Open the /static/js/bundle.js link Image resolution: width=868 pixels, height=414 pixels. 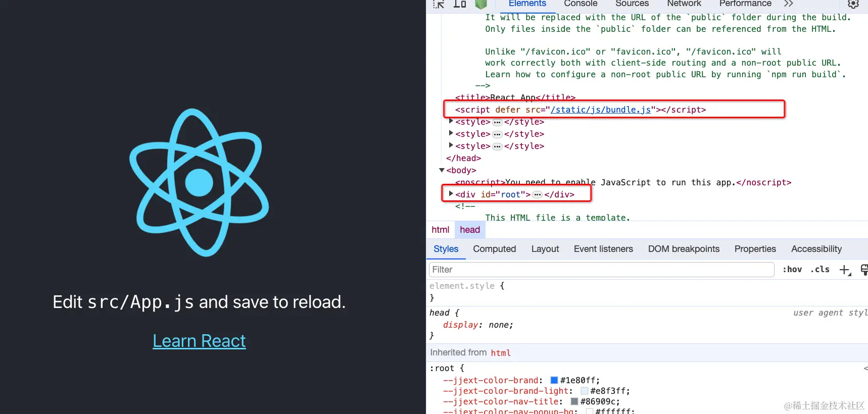coord(601,110)
